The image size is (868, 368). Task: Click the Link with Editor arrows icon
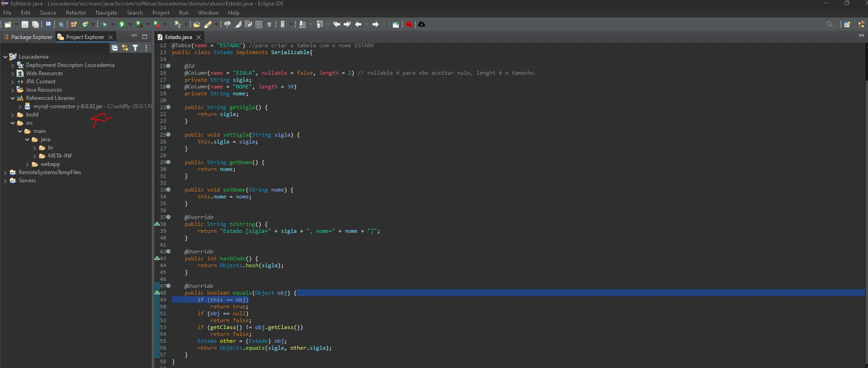(125, 48)
